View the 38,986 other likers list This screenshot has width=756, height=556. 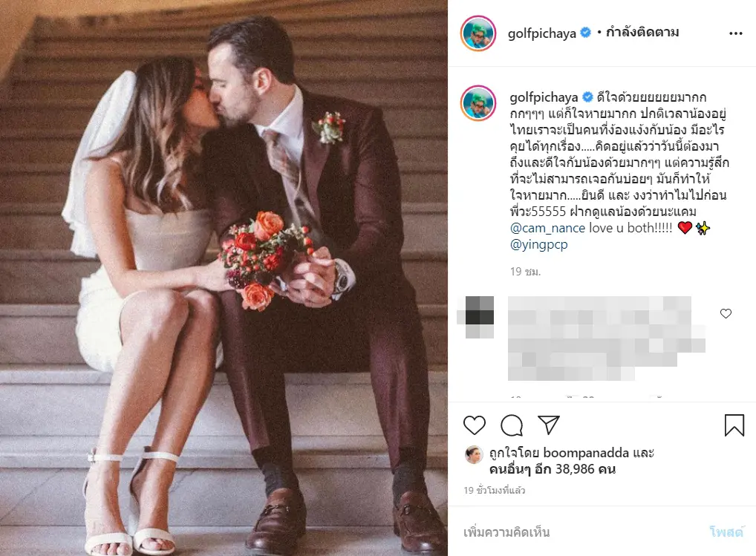point(553,469)
